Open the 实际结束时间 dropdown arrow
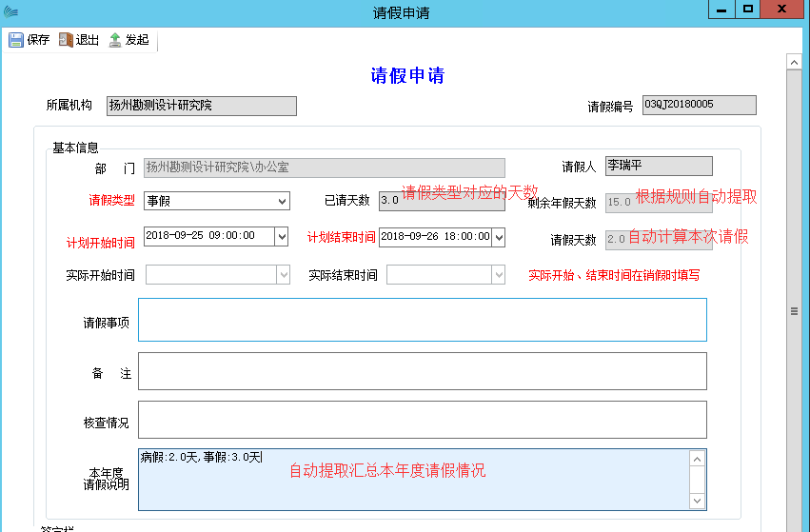 [499, 275]
